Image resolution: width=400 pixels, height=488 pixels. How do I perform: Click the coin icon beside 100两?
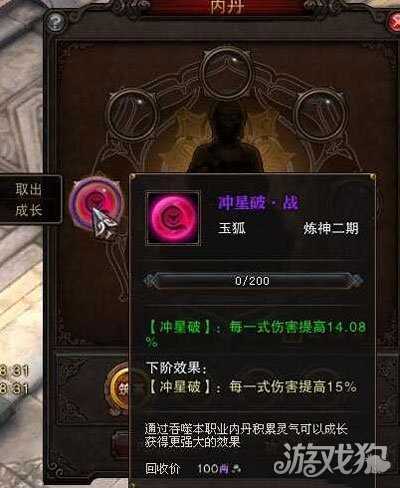click(236, 469)
